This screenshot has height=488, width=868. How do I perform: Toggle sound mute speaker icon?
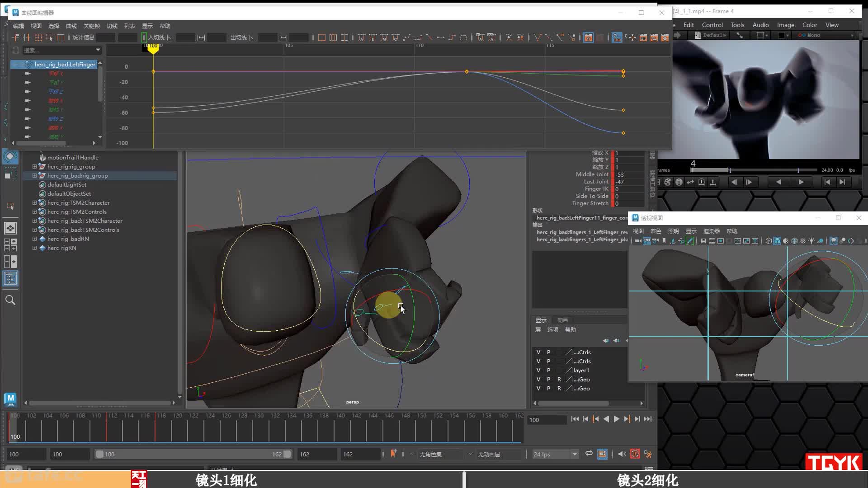pos(622,454)
